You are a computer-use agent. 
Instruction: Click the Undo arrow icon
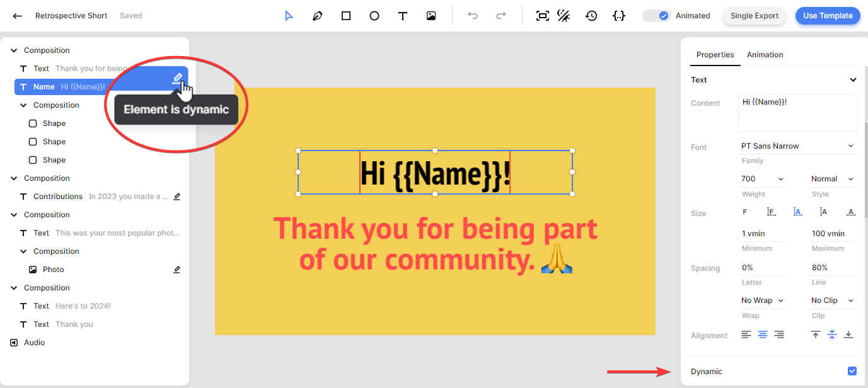pyautogui.click(x=473, y=16)
